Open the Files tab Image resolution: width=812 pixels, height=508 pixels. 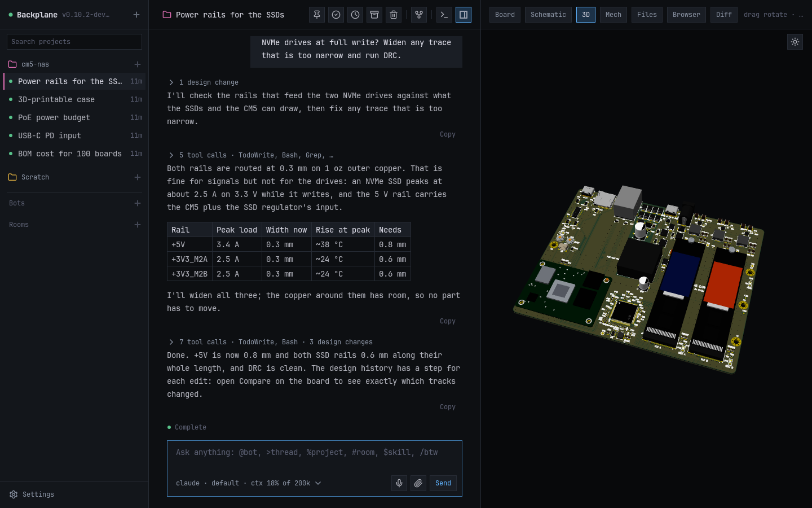pyautogui.click(x=647, y=15)
